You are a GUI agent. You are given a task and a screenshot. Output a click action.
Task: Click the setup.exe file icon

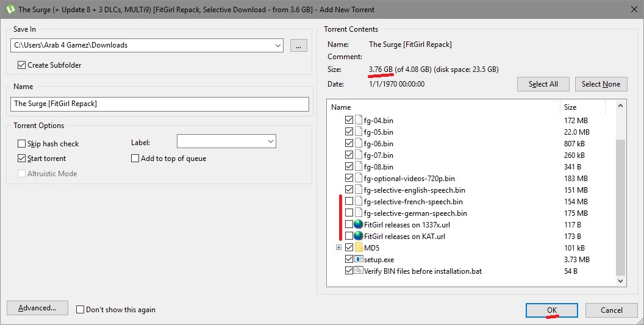pos(359,259)
